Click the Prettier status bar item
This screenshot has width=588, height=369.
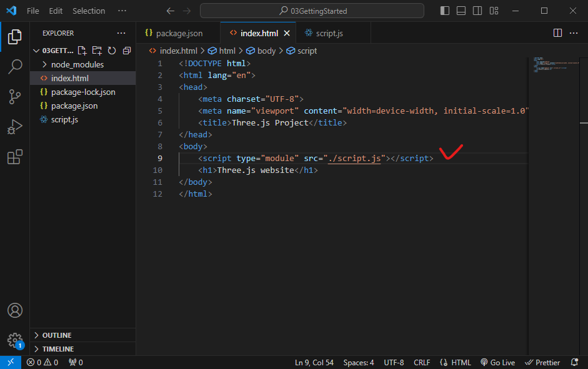542,362
